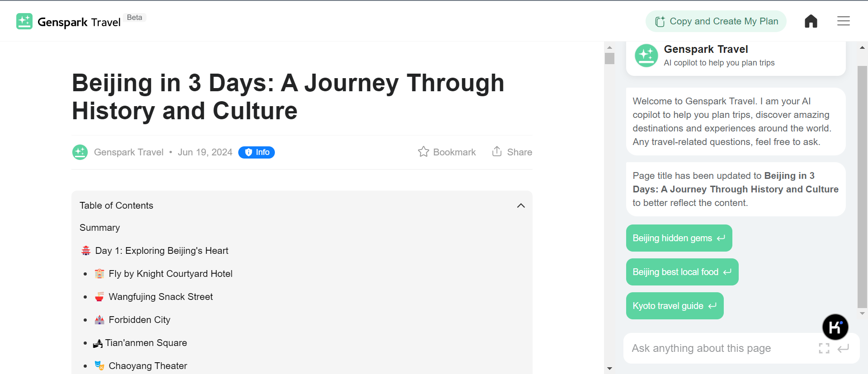Click the Genspark Travel author avatar
The image size is (868, 374).
coord(80,152)
